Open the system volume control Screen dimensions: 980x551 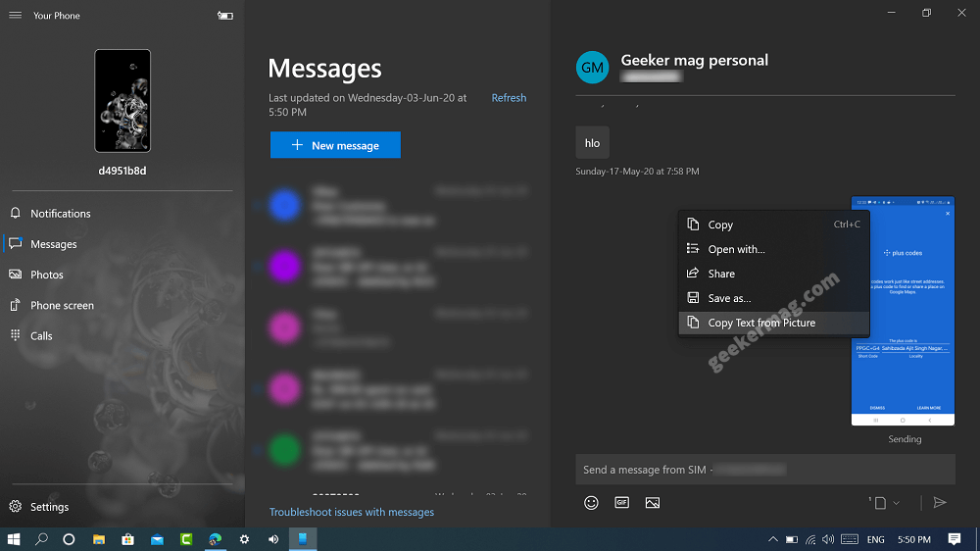point(828,539)
